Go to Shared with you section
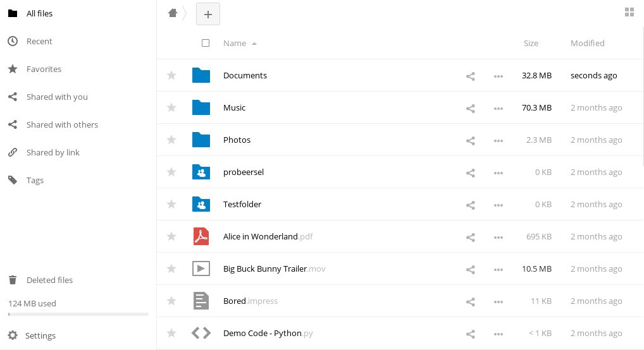Viewport: 644px width, 350px height. 57,97
